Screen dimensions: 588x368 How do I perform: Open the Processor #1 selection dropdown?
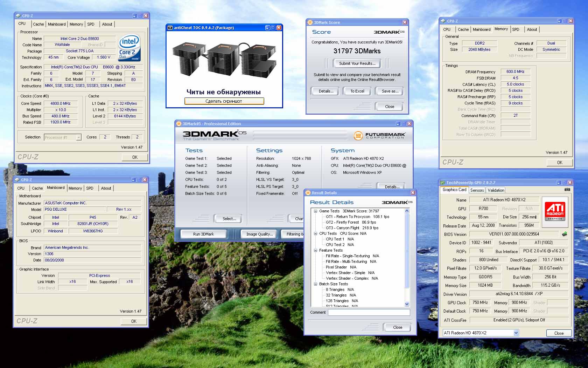[78, 137]
